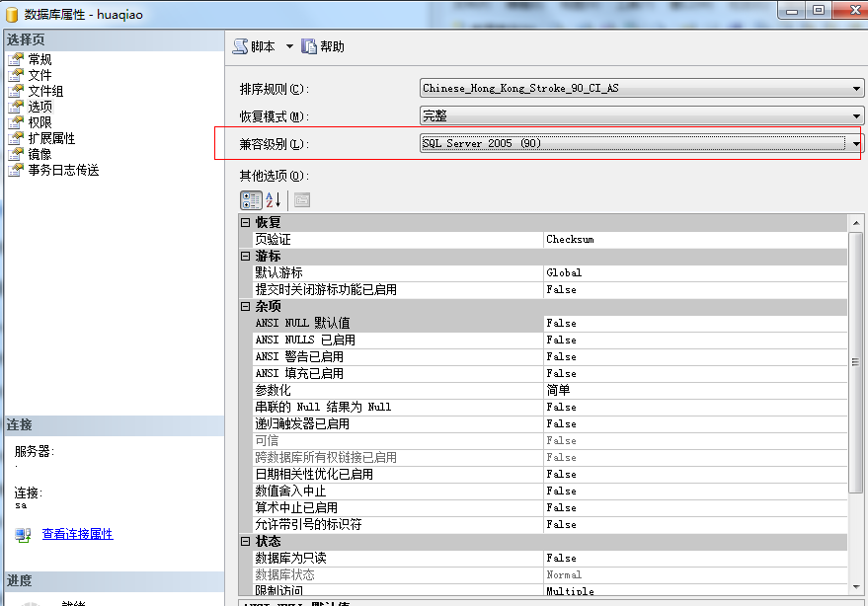Open the 恢复模式 dropdown list
The height and width of the screenshot is (606, 868).
(856, 116)
